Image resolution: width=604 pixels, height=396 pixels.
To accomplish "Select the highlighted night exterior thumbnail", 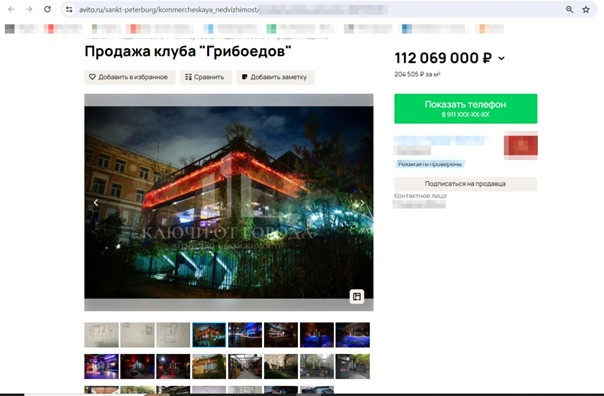I will [209, 335].
